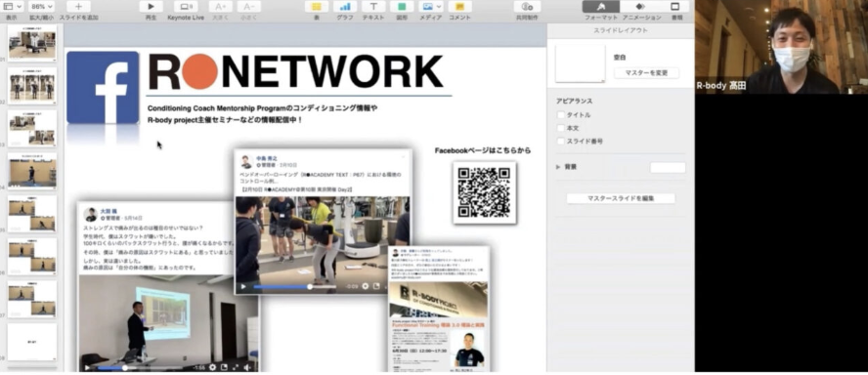Click the Facebookページはこちらから text
The height and width of the screenshot is (375, 868).
pyautogui.click(x=483, y=149)
